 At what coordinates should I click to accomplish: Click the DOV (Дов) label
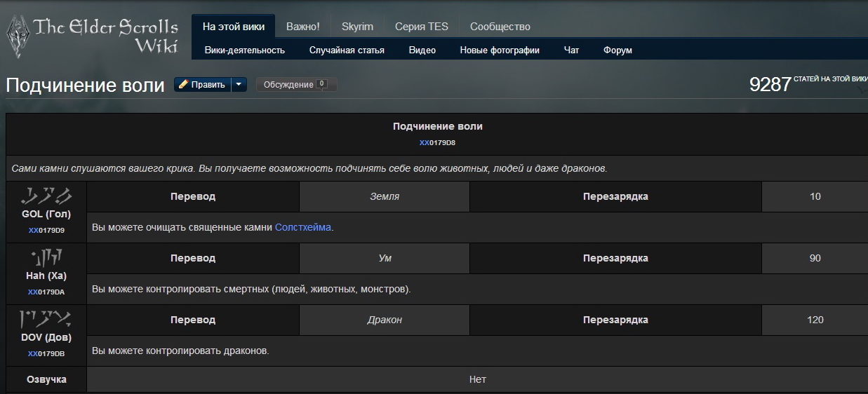tap(46, 338)
